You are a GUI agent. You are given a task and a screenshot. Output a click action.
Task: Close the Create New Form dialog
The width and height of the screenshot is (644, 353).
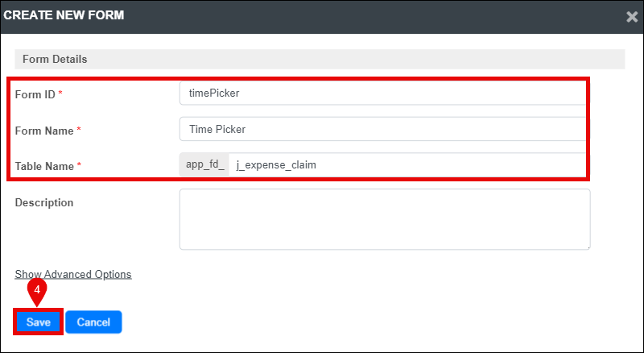632,16
